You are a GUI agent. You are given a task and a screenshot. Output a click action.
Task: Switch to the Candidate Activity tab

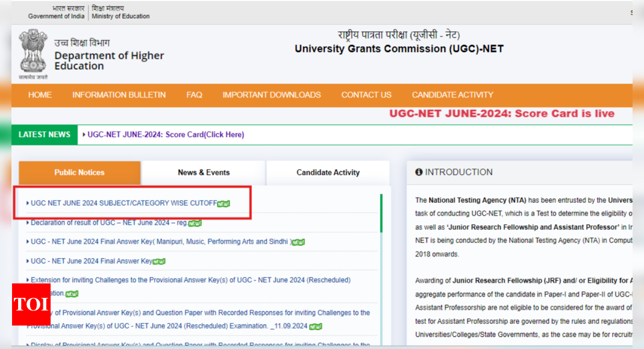click(x=328, y=173)
